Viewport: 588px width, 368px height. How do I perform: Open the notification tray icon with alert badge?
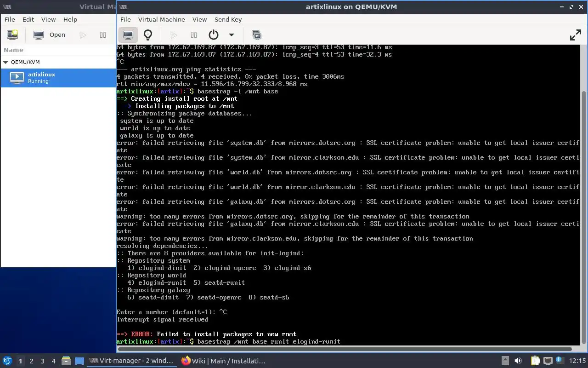click(x=560, y=361)
